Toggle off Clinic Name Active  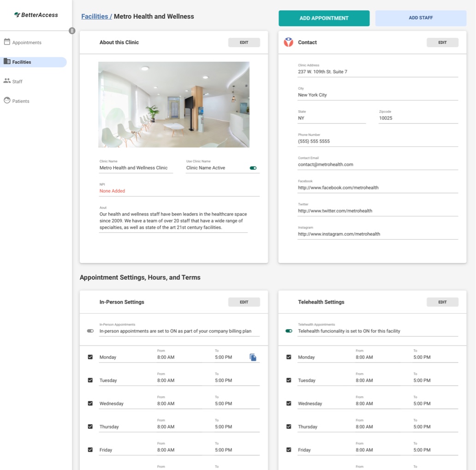point(253,168)
